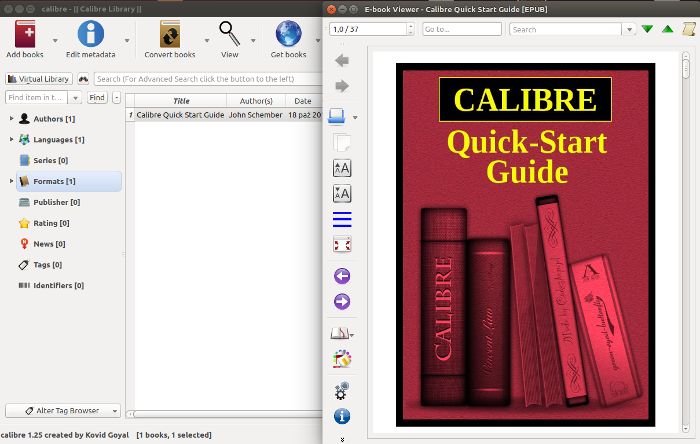Go to previous page purple arrow
The width and height of the screenshot is (700, 444).
[x=342, y=276]
